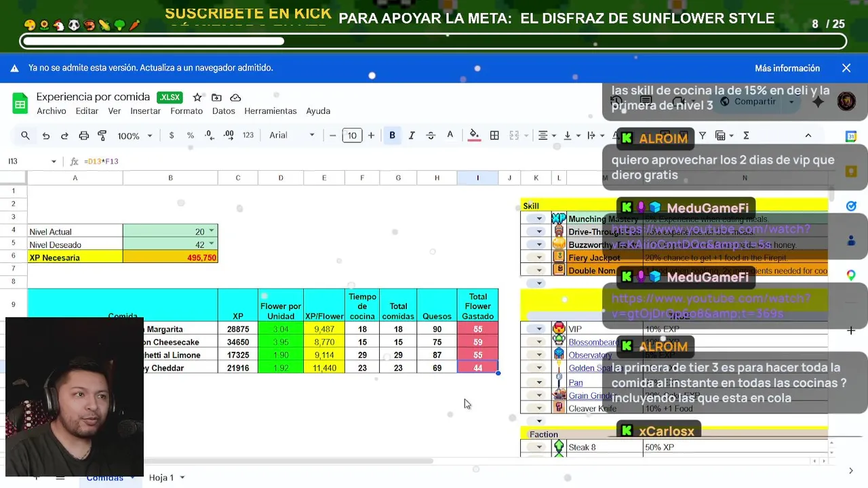
Task: Click the merge cells icon
Action: tap(514, 136)
